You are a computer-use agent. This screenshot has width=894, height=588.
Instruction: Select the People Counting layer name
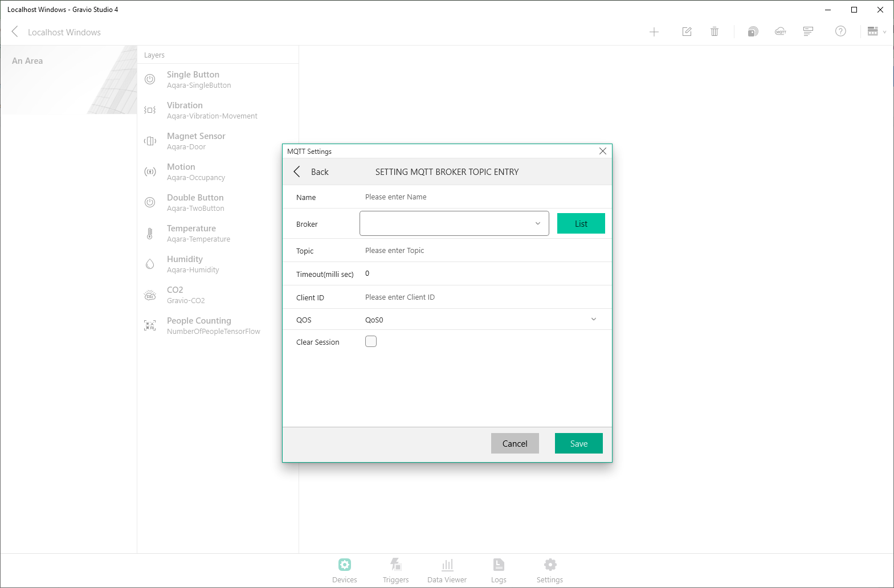coord(199,321)
